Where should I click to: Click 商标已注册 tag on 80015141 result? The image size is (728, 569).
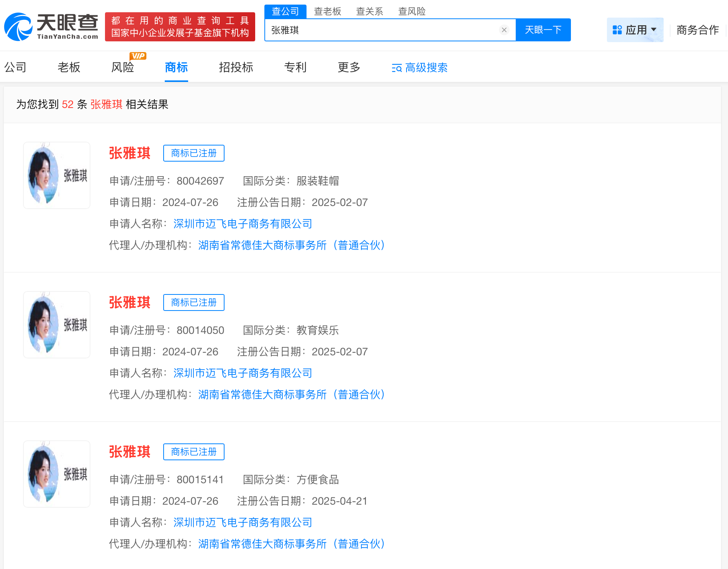tap(194, 452)
